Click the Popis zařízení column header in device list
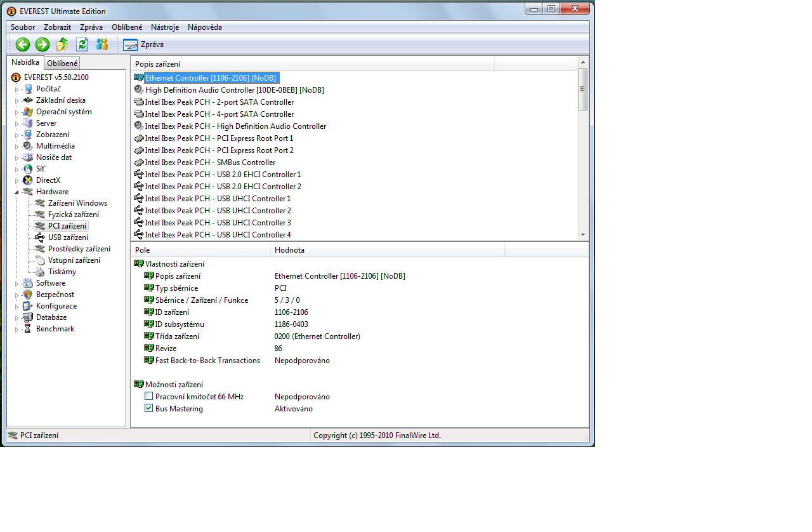Viewport: 812px width, 532px height. coord(312,63)
